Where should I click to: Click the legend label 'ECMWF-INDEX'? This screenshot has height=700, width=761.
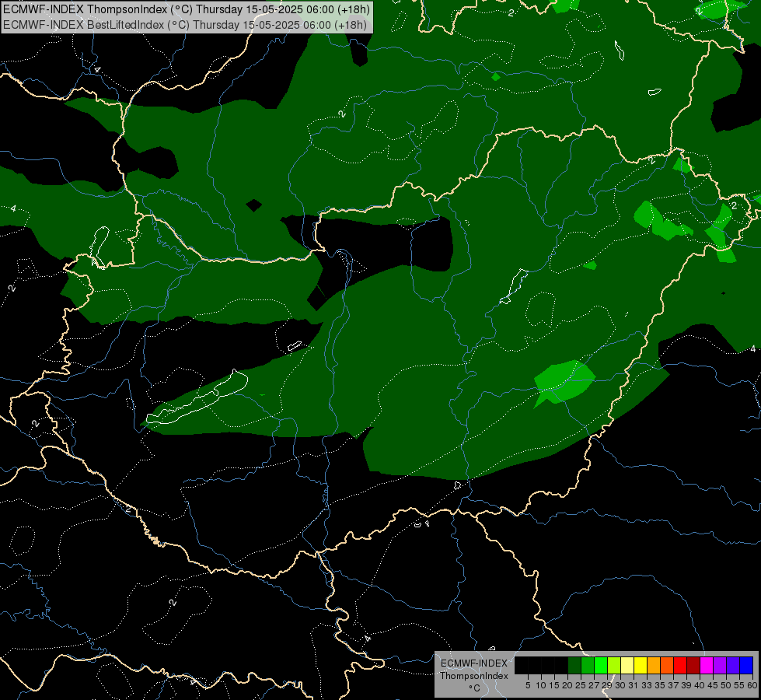click(474, 663)
